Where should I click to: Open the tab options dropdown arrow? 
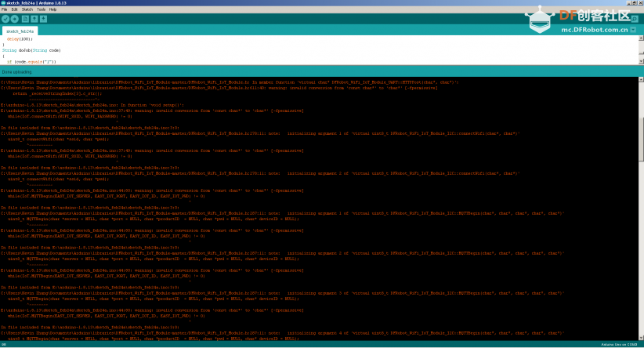point(633,30)
